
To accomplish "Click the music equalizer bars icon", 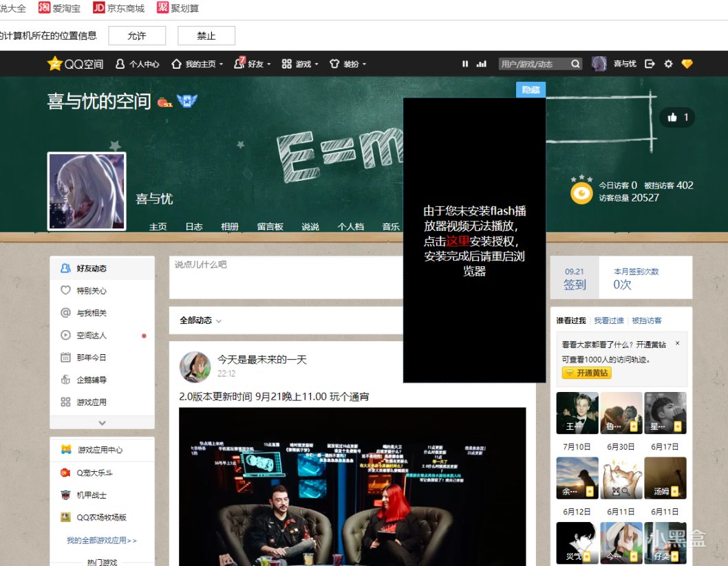I will click(482, 64).
